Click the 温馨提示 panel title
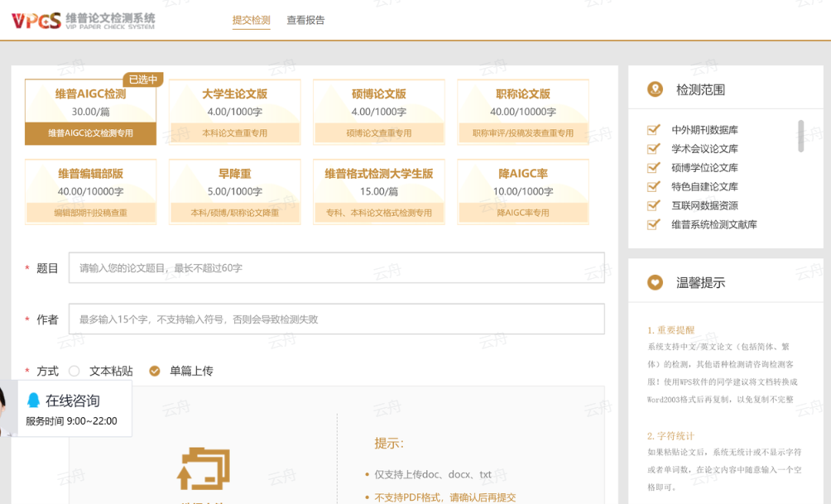 pos(700,282)
